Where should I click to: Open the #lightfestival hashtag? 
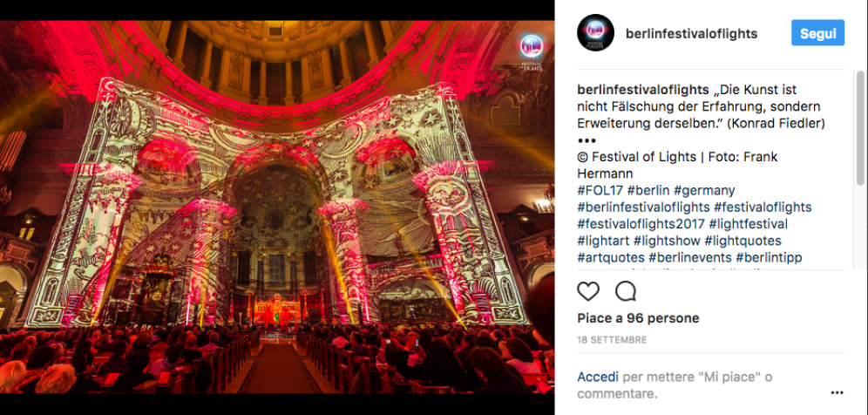point(748,224)
